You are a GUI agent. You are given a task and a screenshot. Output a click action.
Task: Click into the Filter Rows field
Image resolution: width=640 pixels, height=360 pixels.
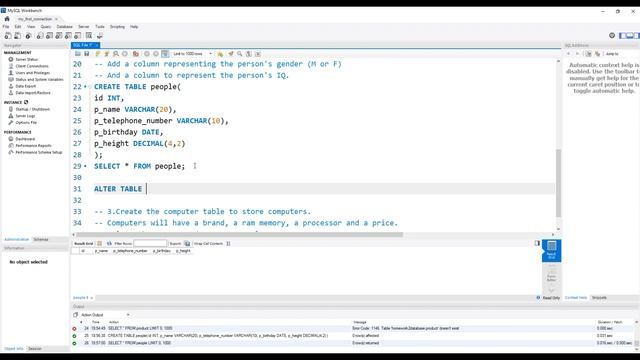coord(150,244)
